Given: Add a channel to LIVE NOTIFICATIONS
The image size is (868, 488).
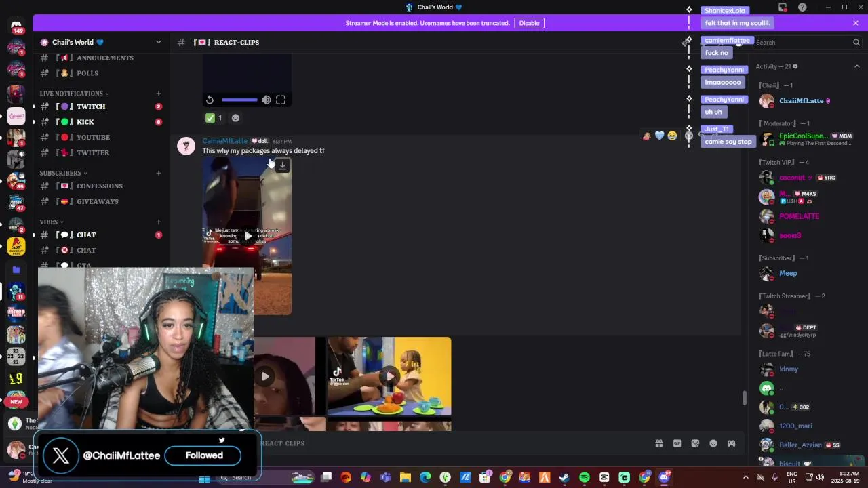Looking at the screenshot, I should tap(159, 94).
